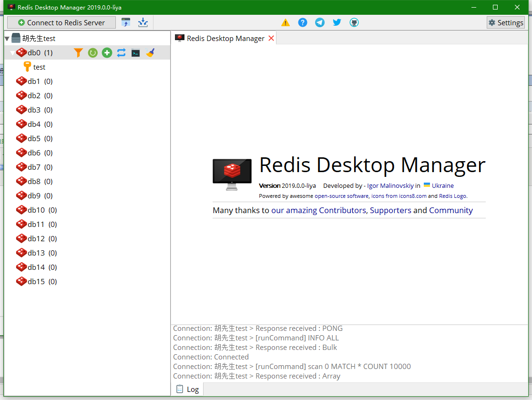Open a console via the terminal icon on db0
The width and height of the screenshot is (532, 400).
click(x=135, y=52)
